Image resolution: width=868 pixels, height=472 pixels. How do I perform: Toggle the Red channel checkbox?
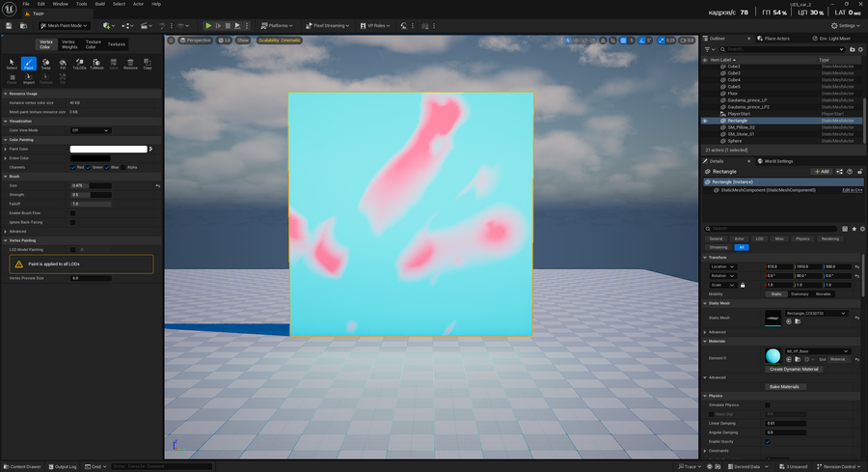pos(73,167)
